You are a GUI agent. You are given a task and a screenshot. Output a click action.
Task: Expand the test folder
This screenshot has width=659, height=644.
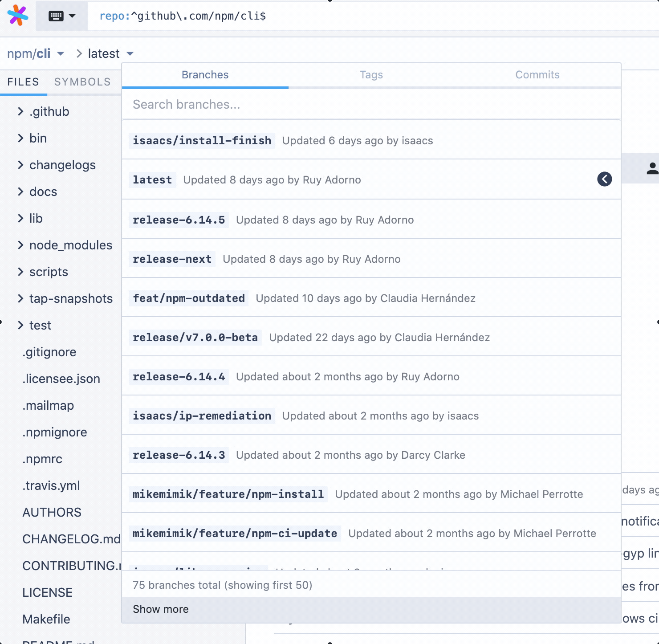[35, 325]
